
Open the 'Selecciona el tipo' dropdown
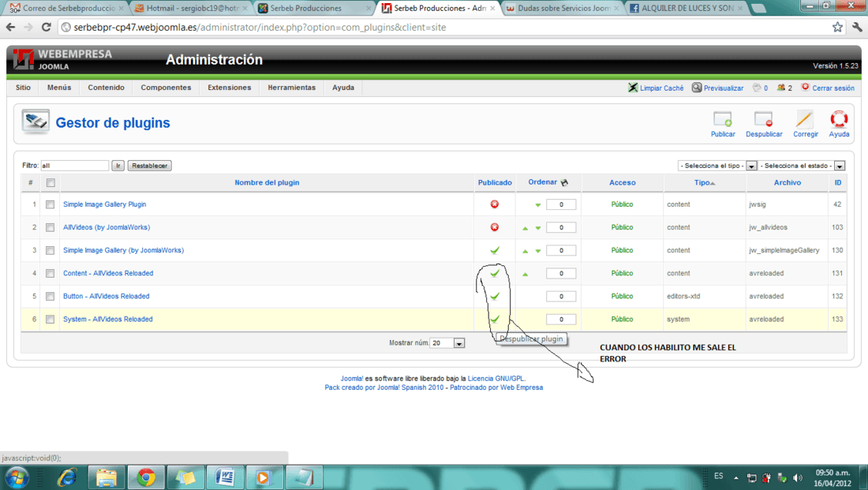717,166
